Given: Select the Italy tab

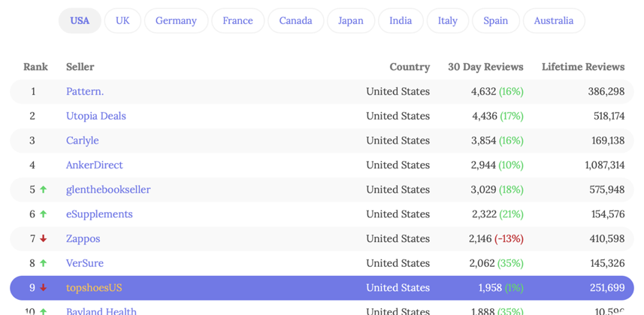Looking at the screenshot, I should tap(447, 21).
